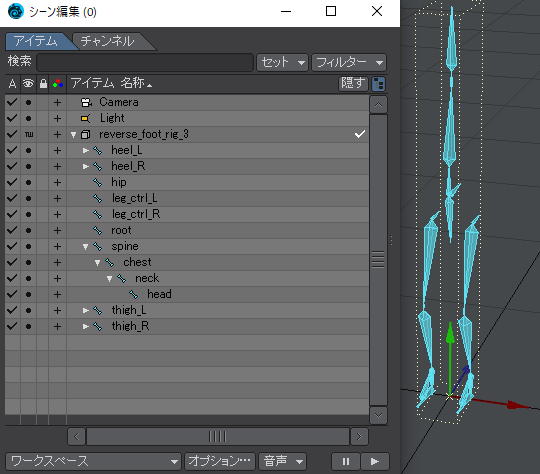
Task: Switch to the チャンネル tab
Action: [x=108, y=41]
